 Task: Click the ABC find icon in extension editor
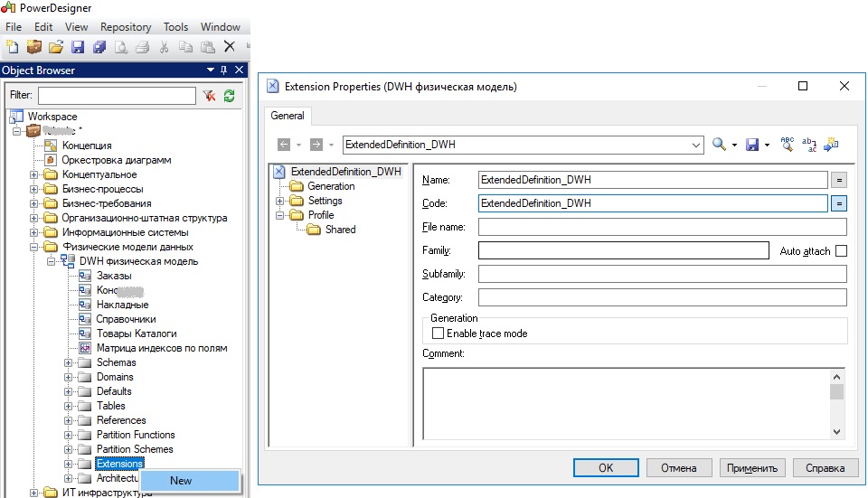[x=788, y=144]
